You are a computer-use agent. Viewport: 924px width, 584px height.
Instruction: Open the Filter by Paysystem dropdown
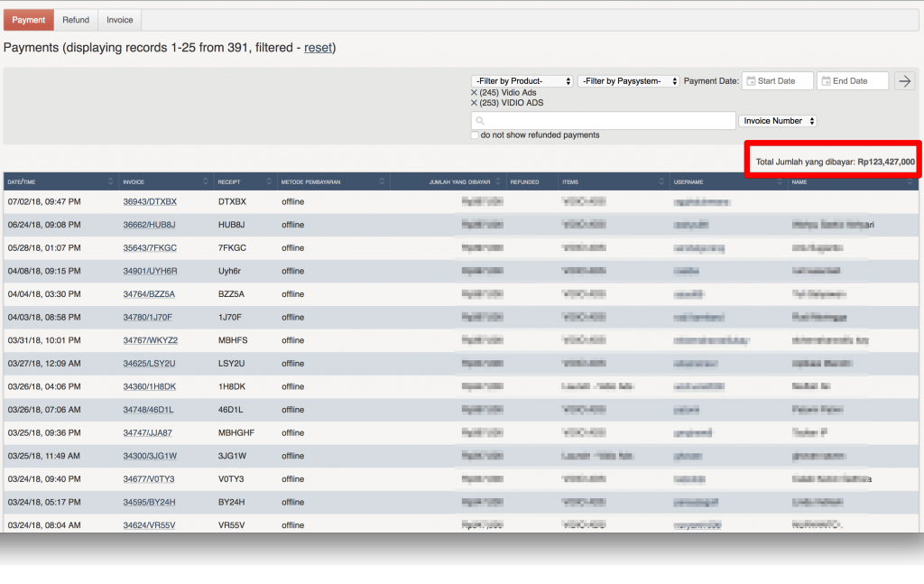[x=628, y=81]
